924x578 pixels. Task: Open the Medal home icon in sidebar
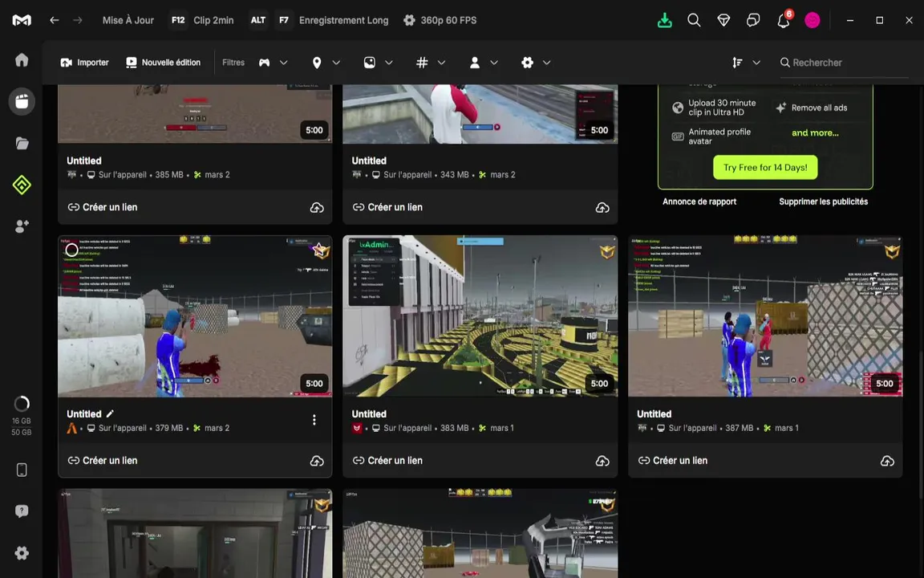point(22,59)
